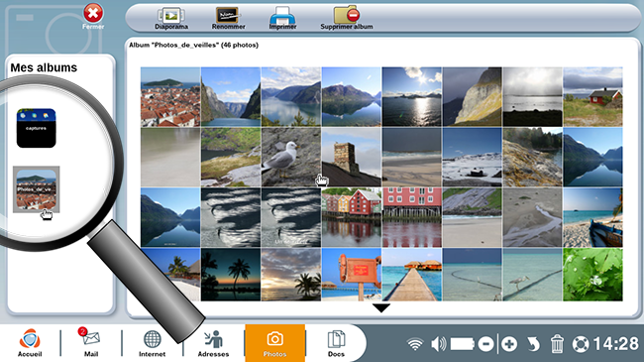This screenshot has width=644, height=362.
Task: Open help lifebuoy icon
Action: pyautogui.click(x=581, y=344)
